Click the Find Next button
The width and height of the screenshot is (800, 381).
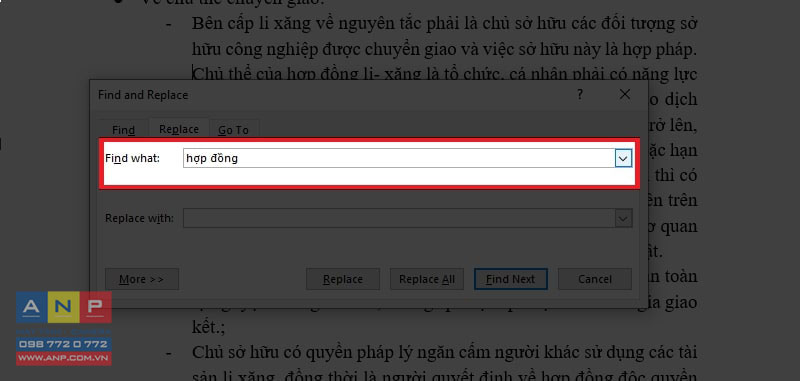[511, 279]
